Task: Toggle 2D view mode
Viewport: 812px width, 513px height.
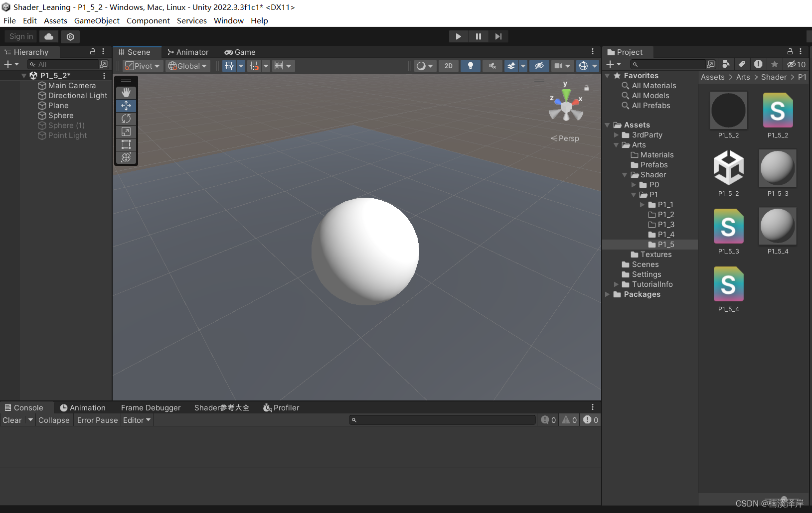Action: tap(448, 65)
